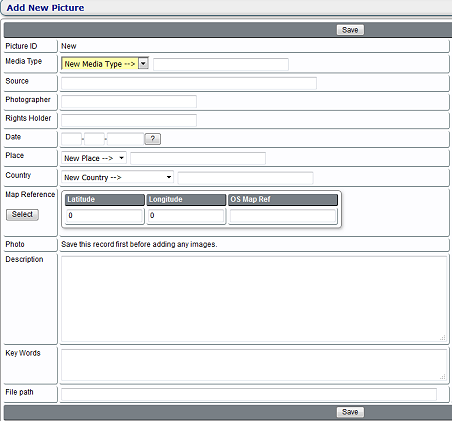
Task: Focus the Source text field
Action: point(189,83)
